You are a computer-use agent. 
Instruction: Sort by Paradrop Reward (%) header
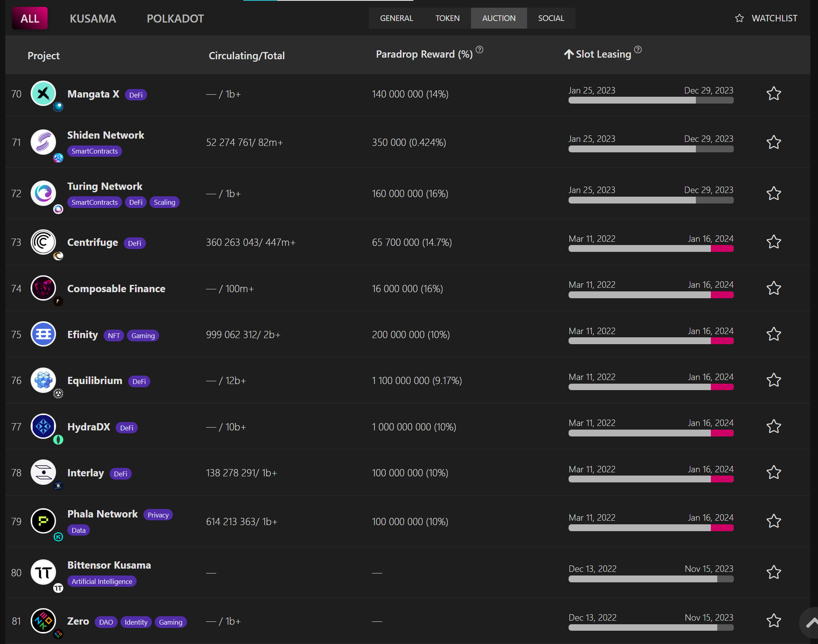click(424, 54)
